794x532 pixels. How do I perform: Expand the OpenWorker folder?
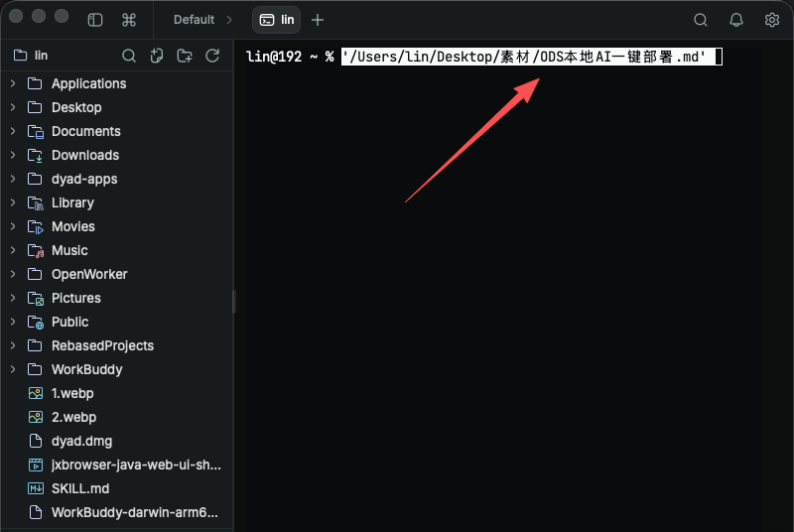[13, 274]
